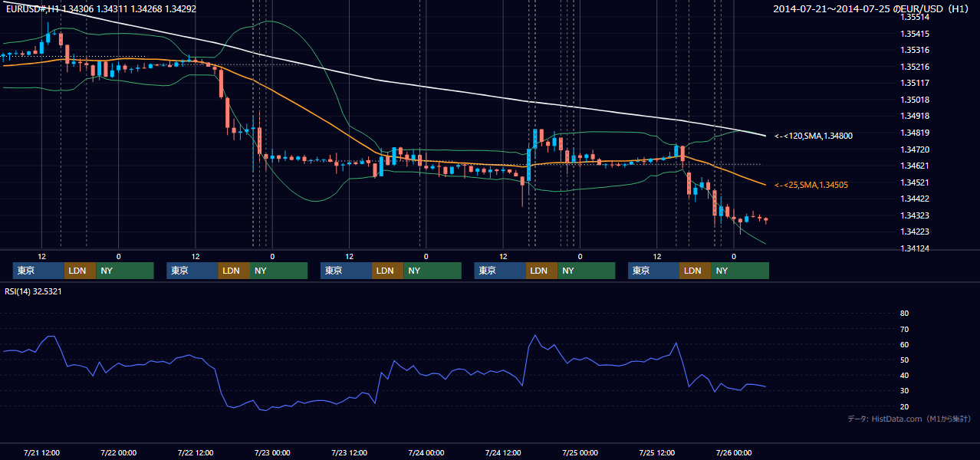Click the 1.34223 price axis label
Screen dimensions: 980x460
[914, 232]
